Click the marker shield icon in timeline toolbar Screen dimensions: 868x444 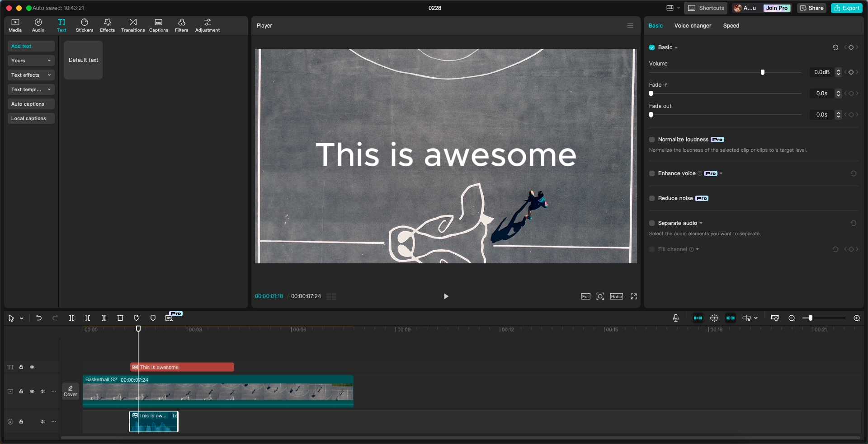coord(153,318)
